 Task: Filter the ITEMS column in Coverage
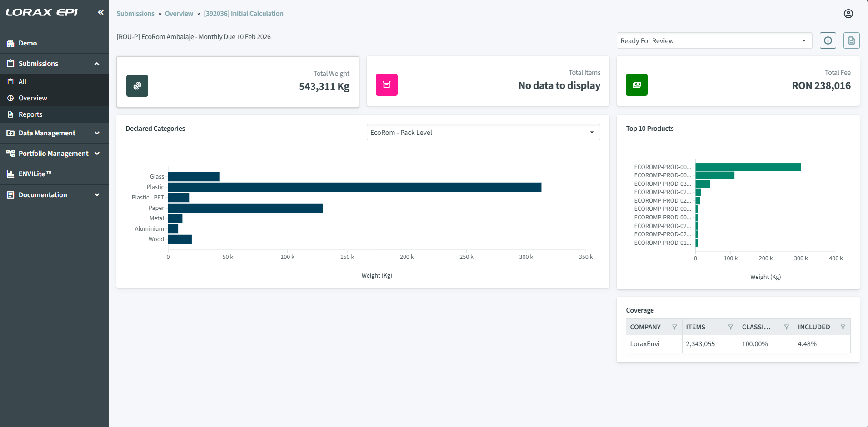click(x=730, y=327)
